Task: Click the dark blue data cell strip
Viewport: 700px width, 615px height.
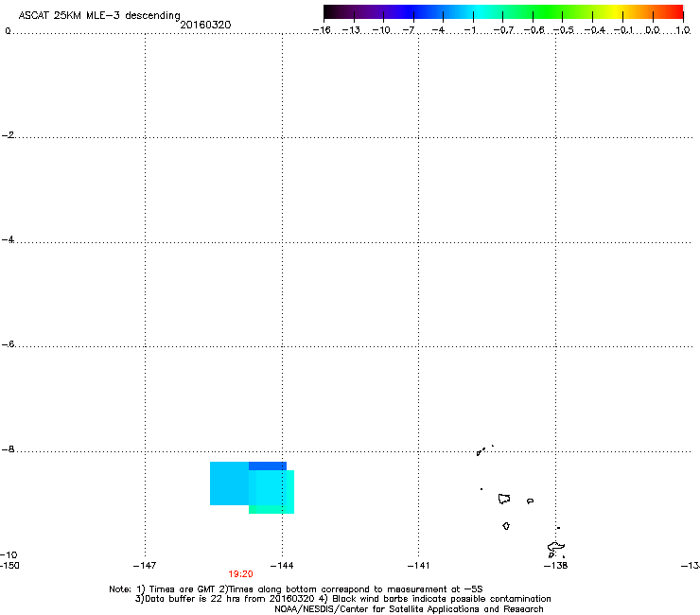Action: (268, 466)
